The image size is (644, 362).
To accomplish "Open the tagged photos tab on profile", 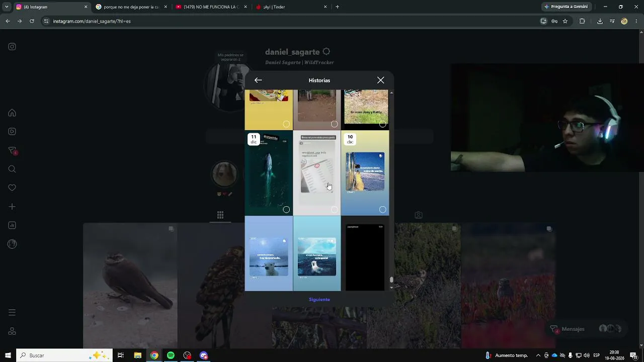I will (x=419, y=215).
